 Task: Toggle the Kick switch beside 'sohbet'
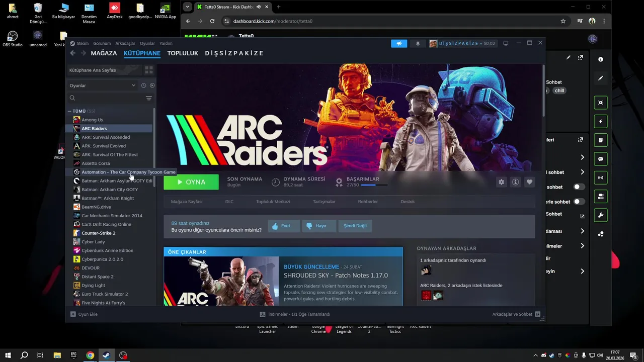point(579,187)
